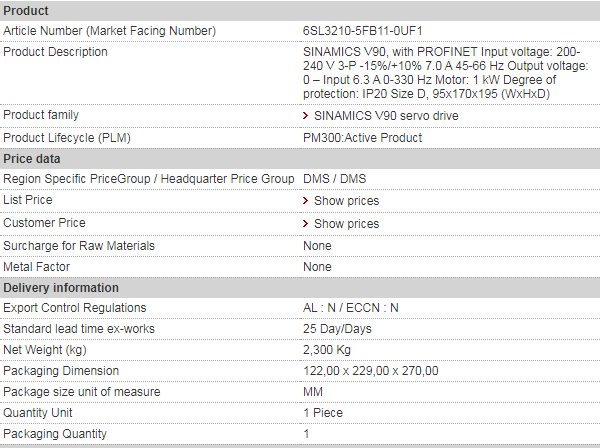Open the SINAMICS V90 servo drive link
The width and height of the screenshot is (603, 448).
click(x=386, y=116)
